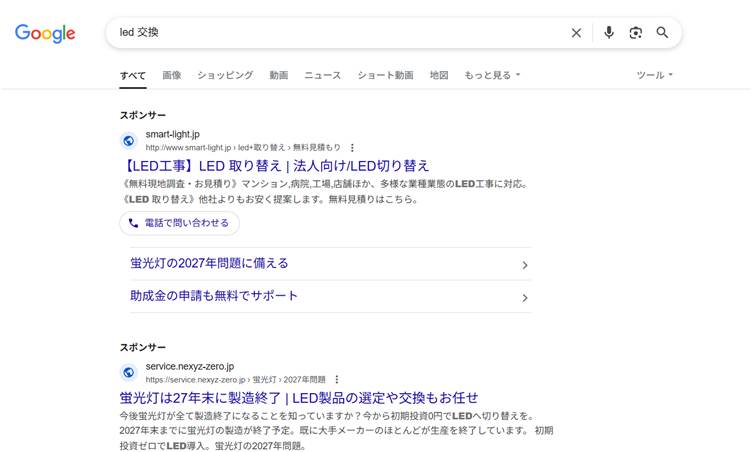
Task: Expand the もっと見る dropdown
Action: (492, 75)
